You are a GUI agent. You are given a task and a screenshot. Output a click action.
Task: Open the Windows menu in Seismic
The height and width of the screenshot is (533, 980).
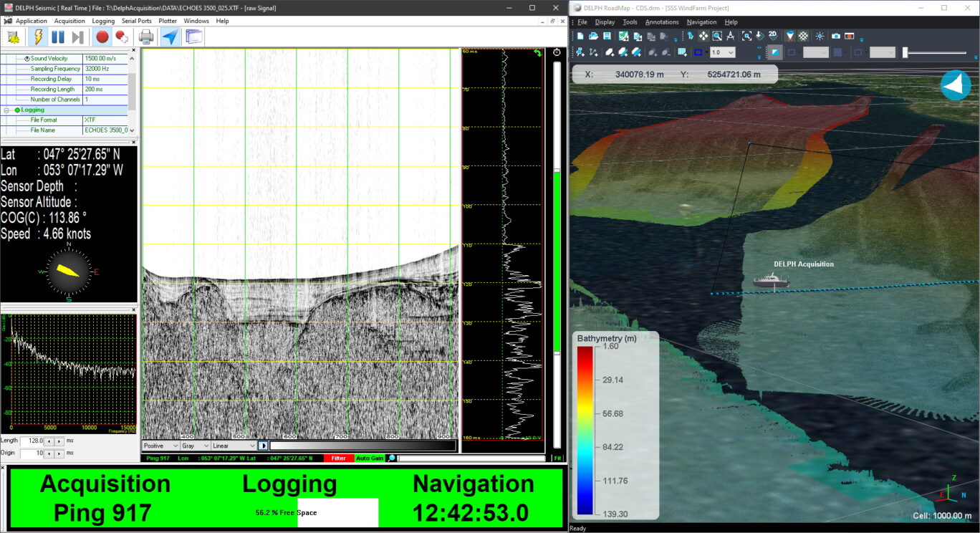coord(196,21)
